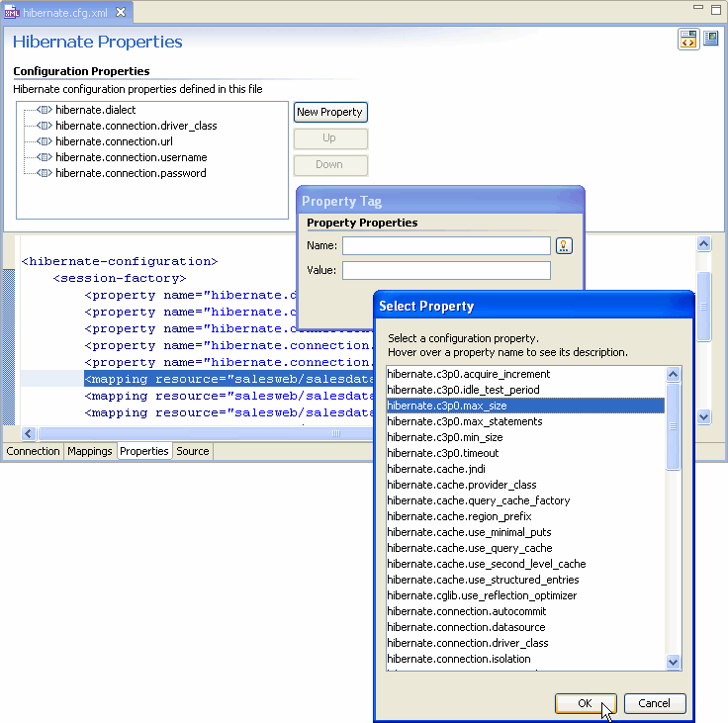The height and width of the screenshot is (723, 728).
Task: Choose hibernate.c3p0.min_size from list
Action: [x=525, y=437]
